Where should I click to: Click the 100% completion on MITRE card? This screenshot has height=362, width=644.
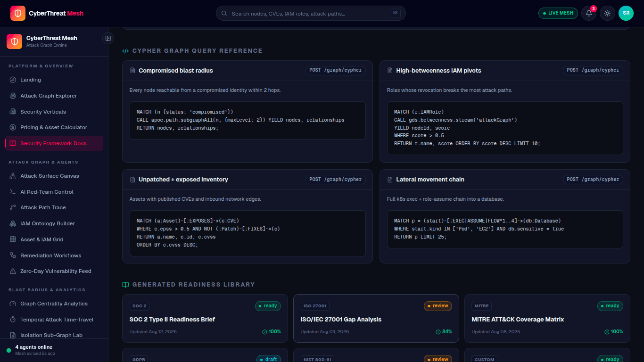tap(614, 332)
